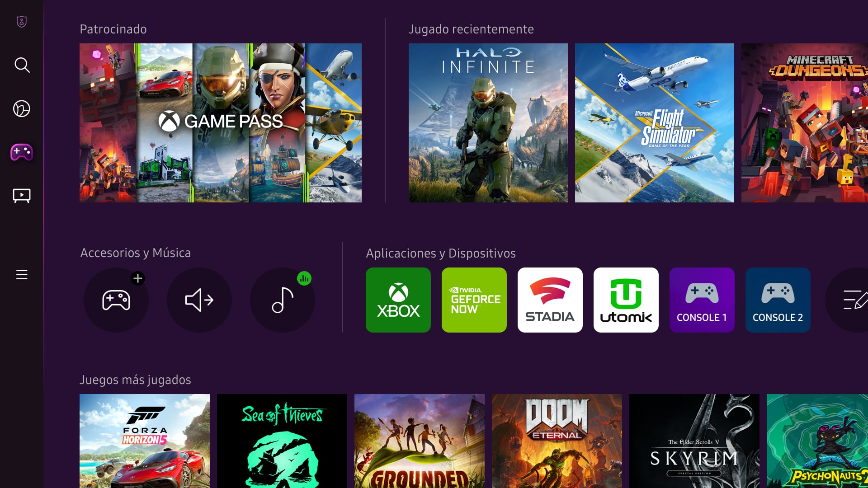
Task: Open the search icon in sidebar
Action: [21, 66]
